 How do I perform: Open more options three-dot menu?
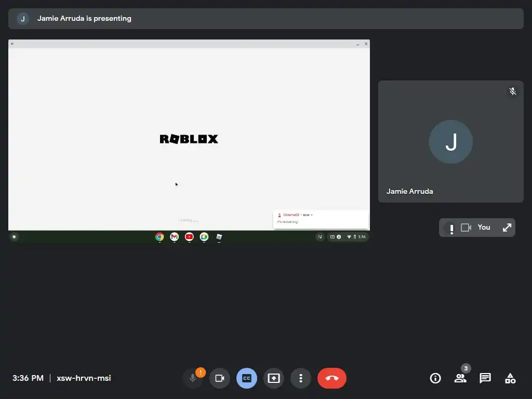click(301, 378)
